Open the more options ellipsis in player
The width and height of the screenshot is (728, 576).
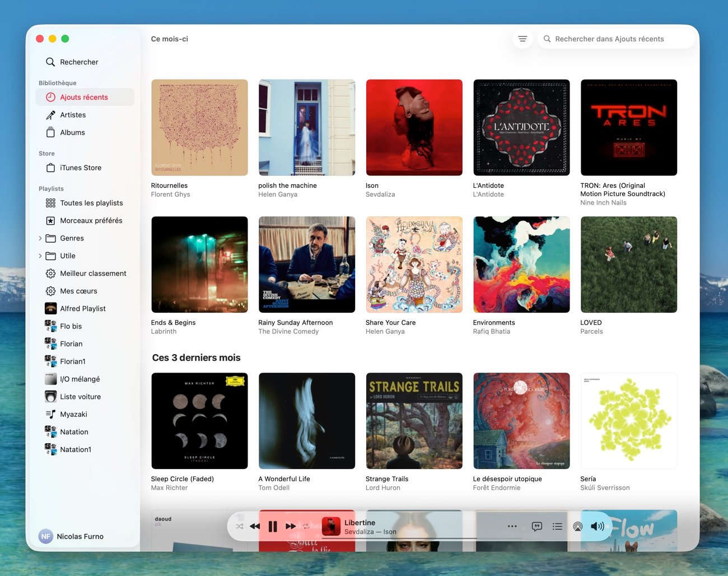click(512, 527)
